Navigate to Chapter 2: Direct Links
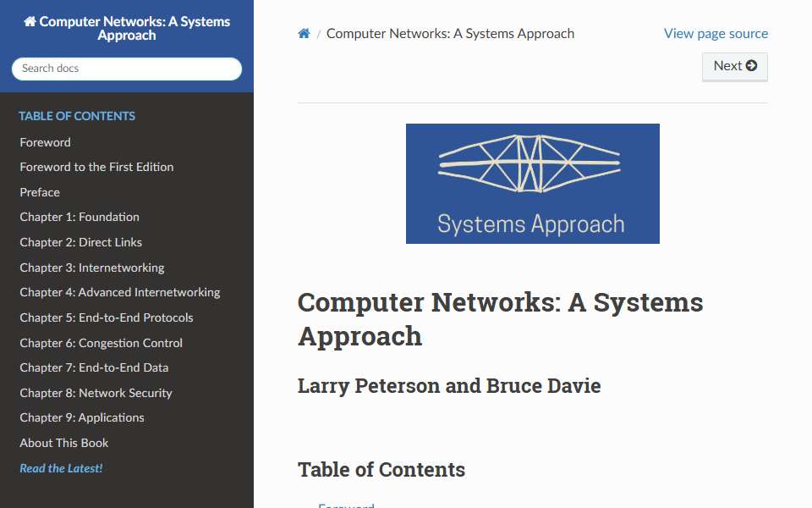The width and height of the screenshot is (812, 508). tap(81, 243)
